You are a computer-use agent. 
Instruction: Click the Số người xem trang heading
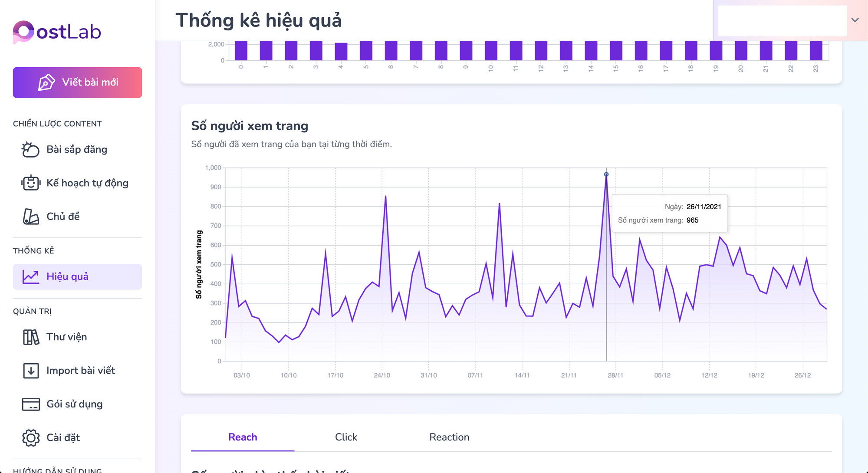(250, 126)
